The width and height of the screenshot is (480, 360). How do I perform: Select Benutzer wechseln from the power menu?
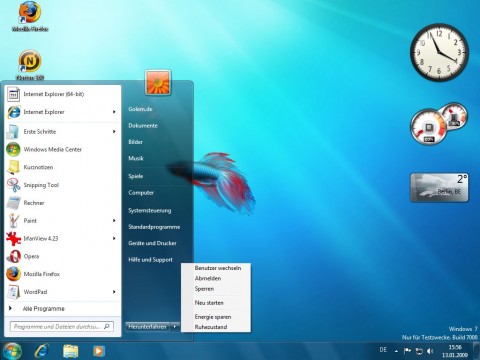point(218,268)
